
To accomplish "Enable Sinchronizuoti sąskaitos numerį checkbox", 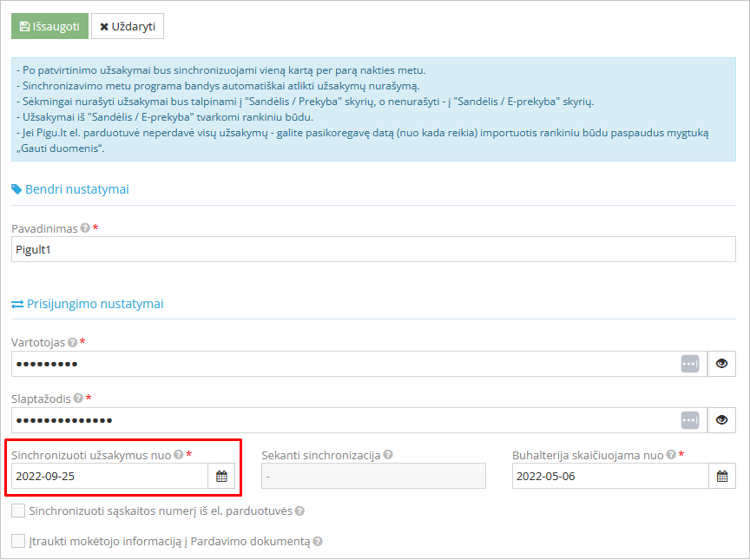I will pos(18,511).
